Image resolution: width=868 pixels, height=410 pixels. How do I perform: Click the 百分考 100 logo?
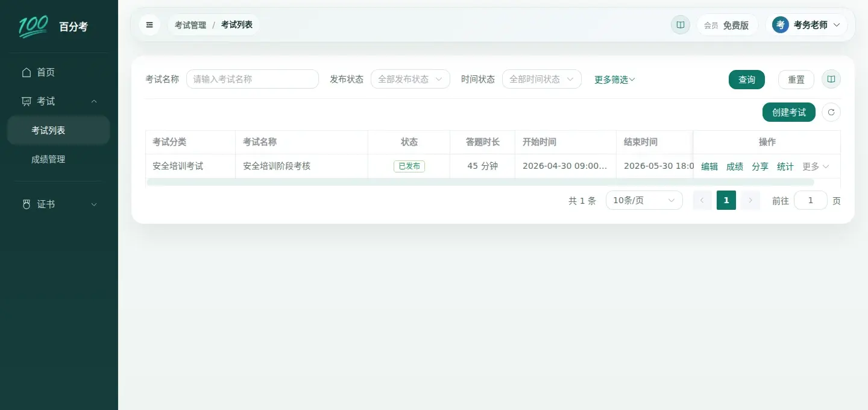tap(33, 27)
